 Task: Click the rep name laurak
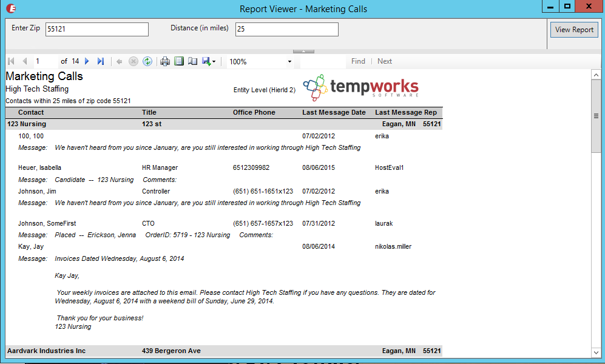[x=384, y=223]
